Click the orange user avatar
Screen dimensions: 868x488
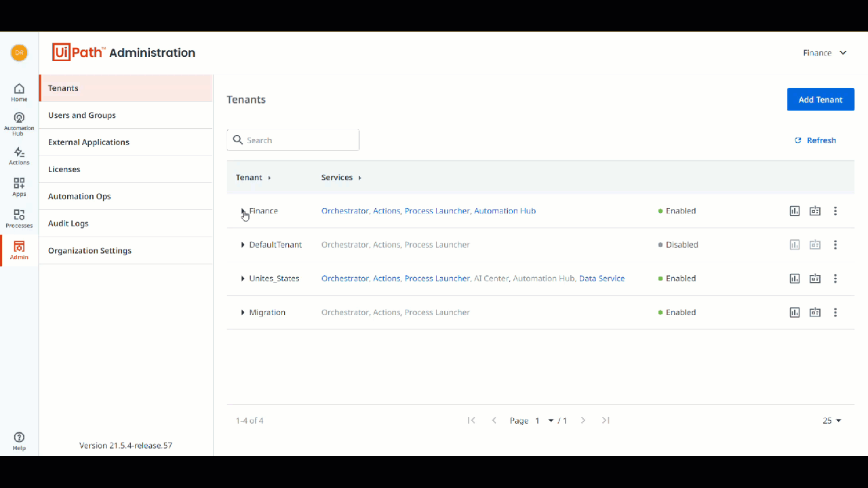19,53
